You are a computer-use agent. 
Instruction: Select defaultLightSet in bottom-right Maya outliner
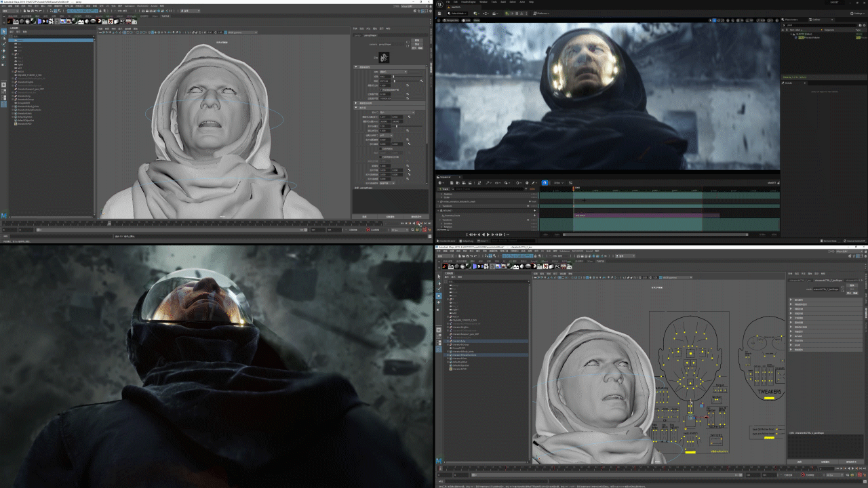[461, 361]
